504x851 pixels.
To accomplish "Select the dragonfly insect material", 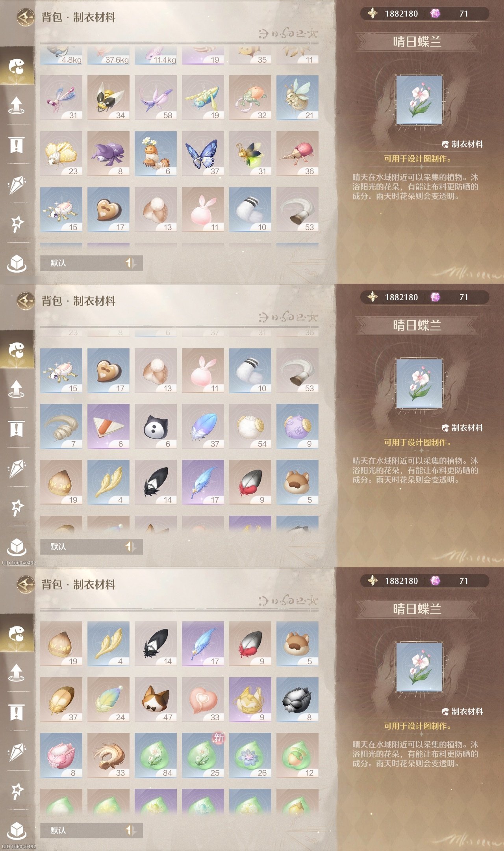I will (x=61, y=98).
